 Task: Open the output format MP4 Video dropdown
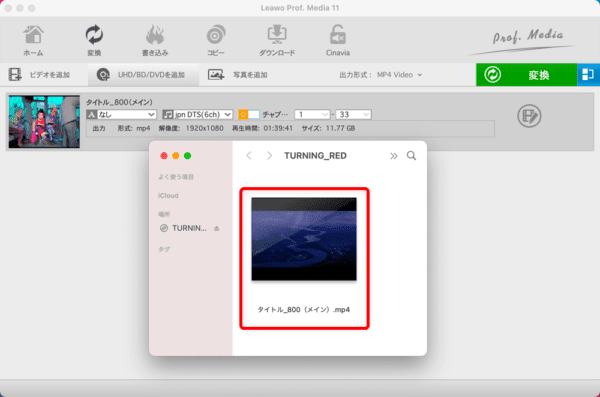[399, 75]
